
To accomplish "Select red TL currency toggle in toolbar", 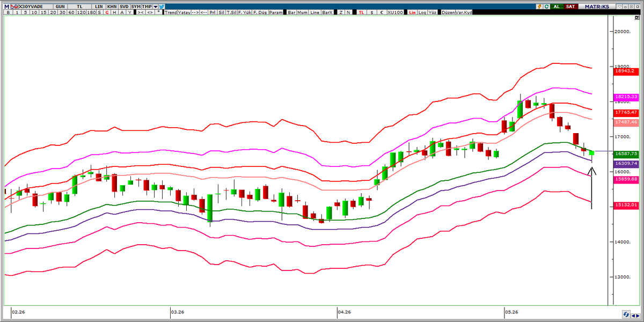I will coord(362,12).
